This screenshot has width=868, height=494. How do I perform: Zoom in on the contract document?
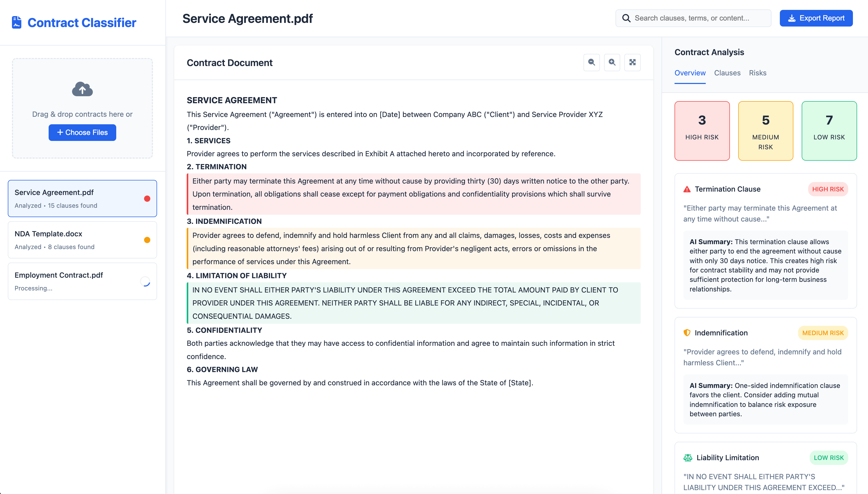tap(612, 62)
